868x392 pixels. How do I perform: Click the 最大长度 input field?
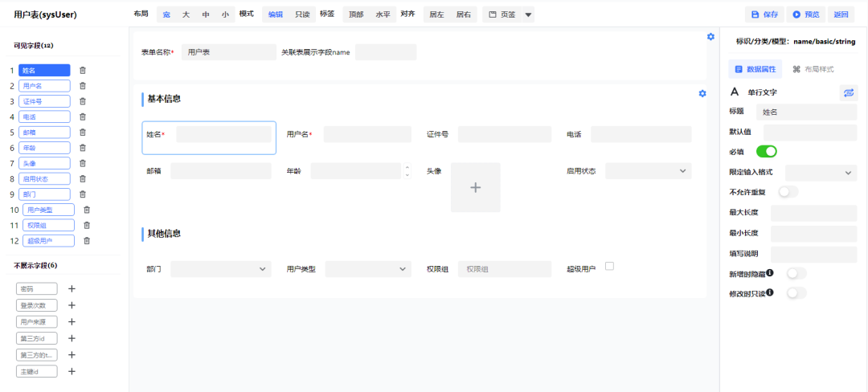813,213
